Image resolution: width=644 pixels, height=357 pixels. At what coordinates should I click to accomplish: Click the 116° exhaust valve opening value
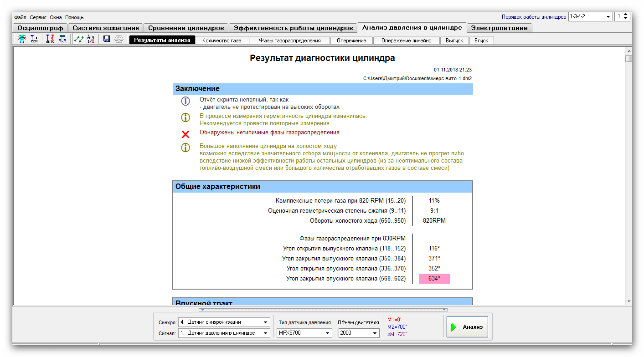click(x=434, y=249)
